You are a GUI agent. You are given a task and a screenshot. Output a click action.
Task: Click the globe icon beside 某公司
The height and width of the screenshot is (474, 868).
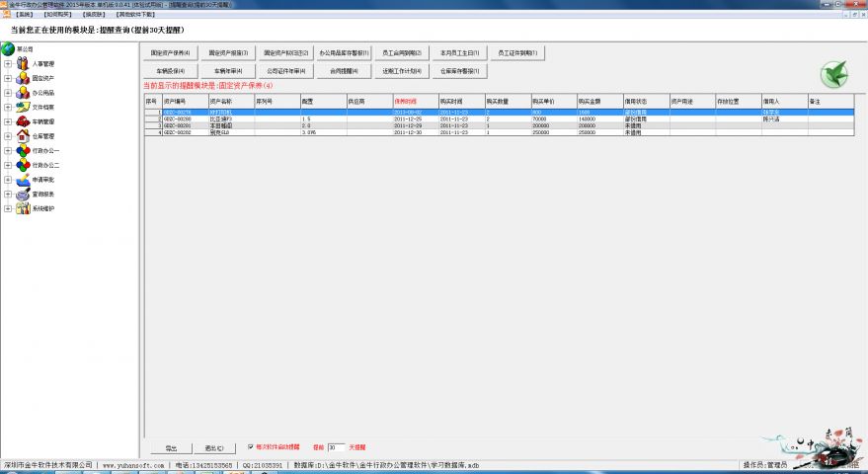[8, 48]
